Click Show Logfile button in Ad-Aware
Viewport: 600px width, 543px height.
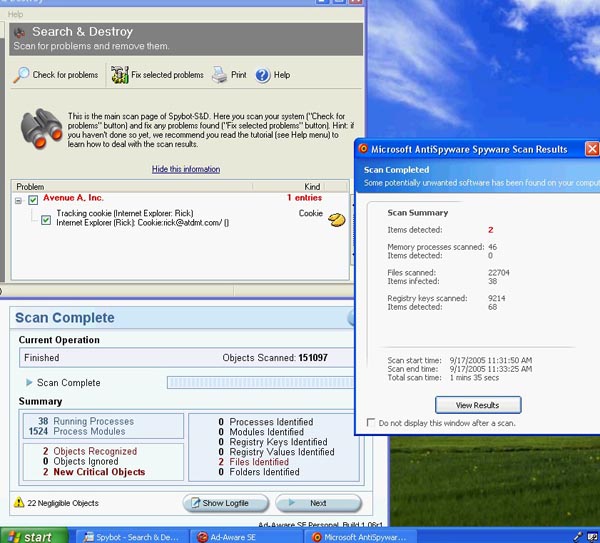click(225, 503)
